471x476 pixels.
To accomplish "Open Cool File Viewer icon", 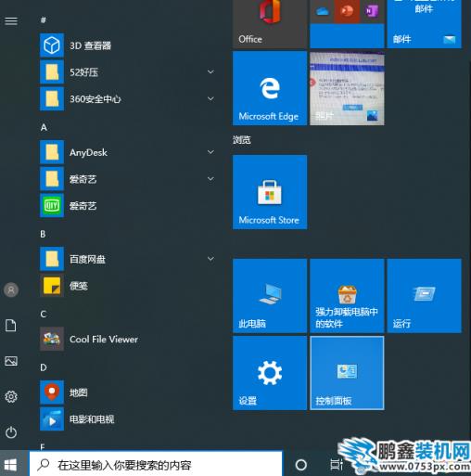I will 52,339.
